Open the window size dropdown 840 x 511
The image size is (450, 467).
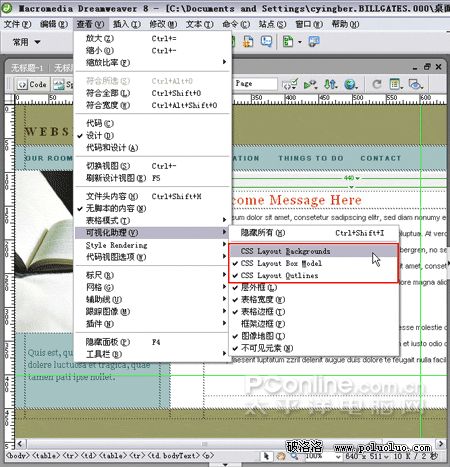click(367, 456)
